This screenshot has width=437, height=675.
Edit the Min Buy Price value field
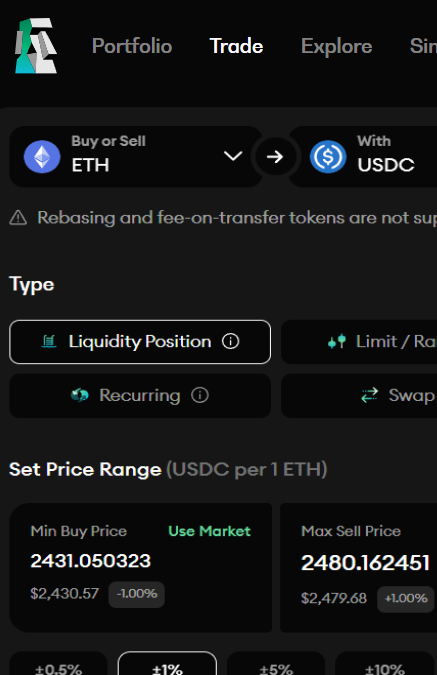coord(91,561)
